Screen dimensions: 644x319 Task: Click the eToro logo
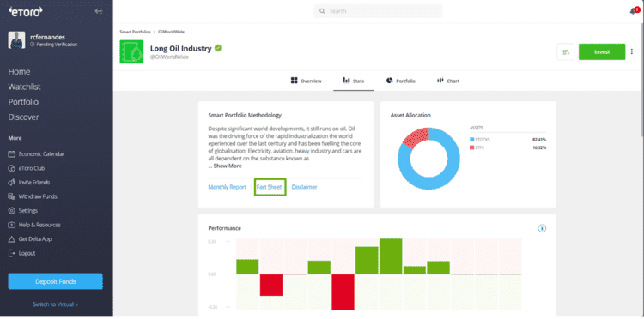coord(26,12)
